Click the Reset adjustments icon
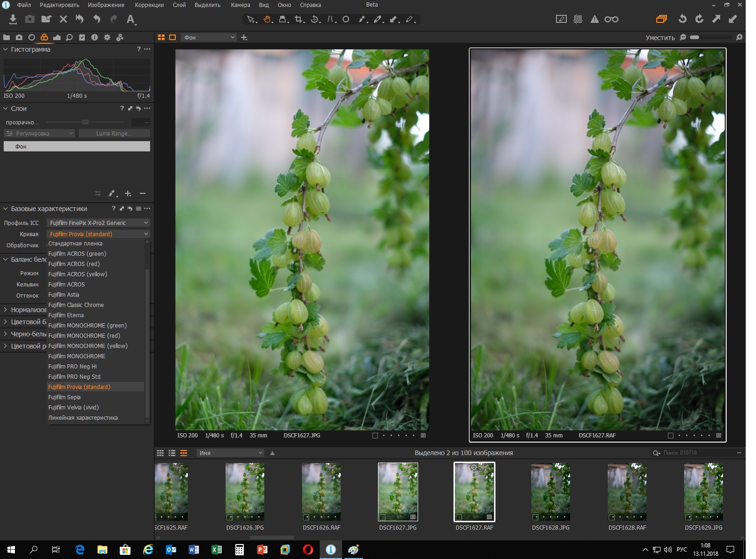Screen dimensions: 756x559 point(80,19)
